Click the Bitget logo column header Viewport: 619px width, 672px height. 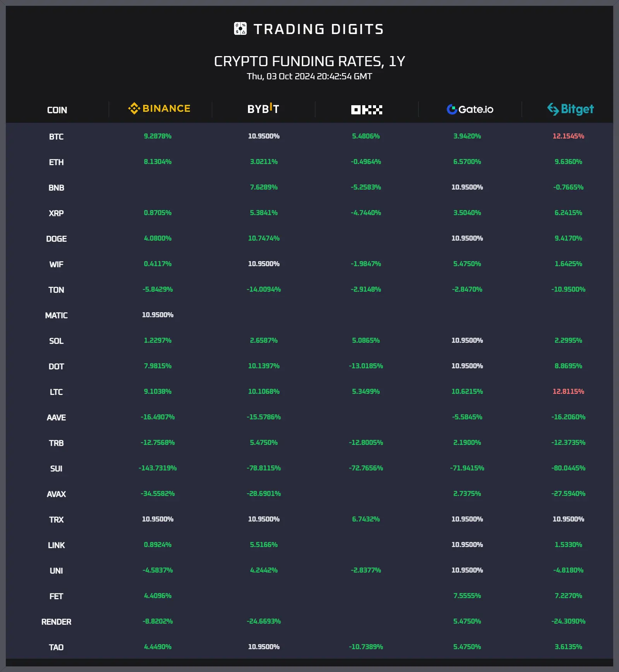click(570, 109)
